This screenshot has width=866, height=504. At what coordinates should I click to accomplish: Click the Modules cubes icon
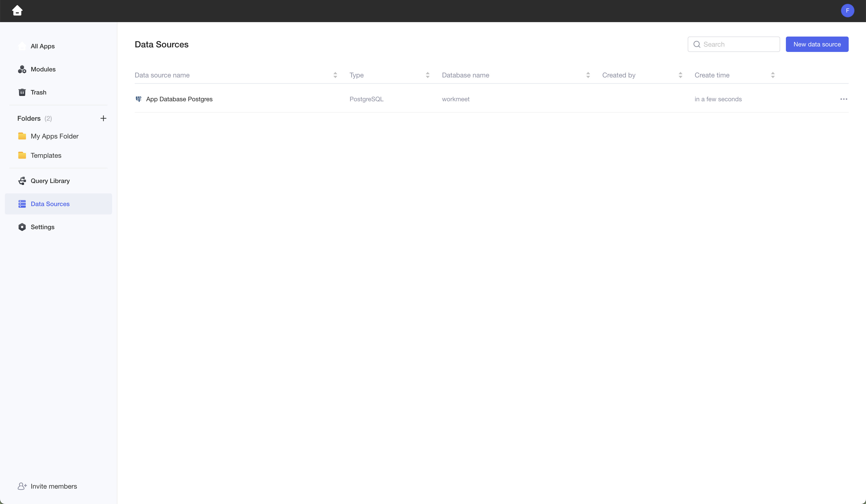click(22, 69)
